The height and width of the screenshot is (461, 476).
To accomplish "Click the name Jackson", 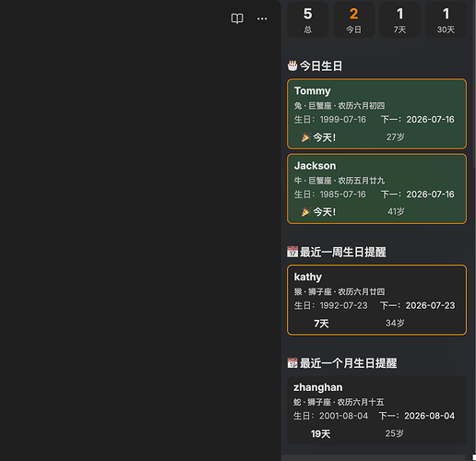I will [315, 166].
